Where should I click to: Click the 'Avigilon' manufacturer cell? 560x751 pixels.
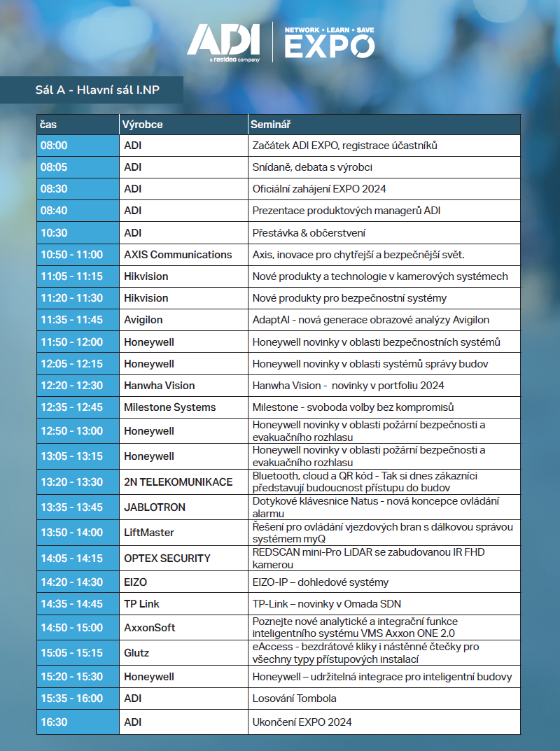pos(183,319)
